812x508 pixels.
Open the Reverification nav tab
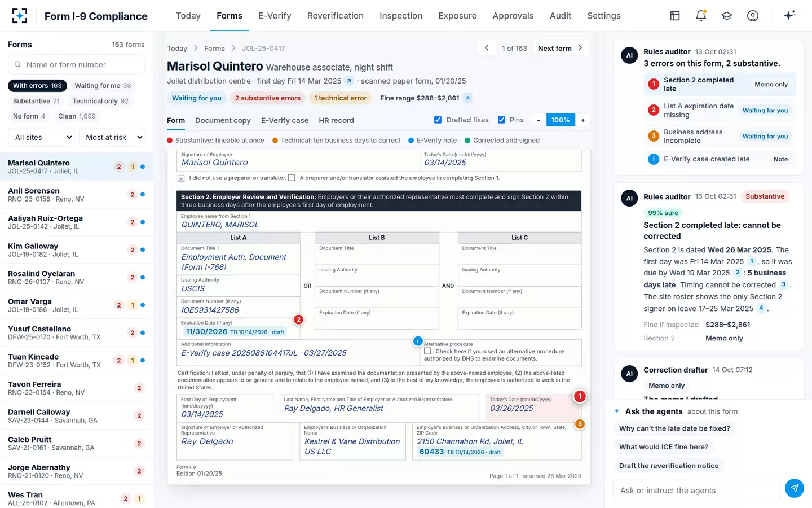pos(336,16)
